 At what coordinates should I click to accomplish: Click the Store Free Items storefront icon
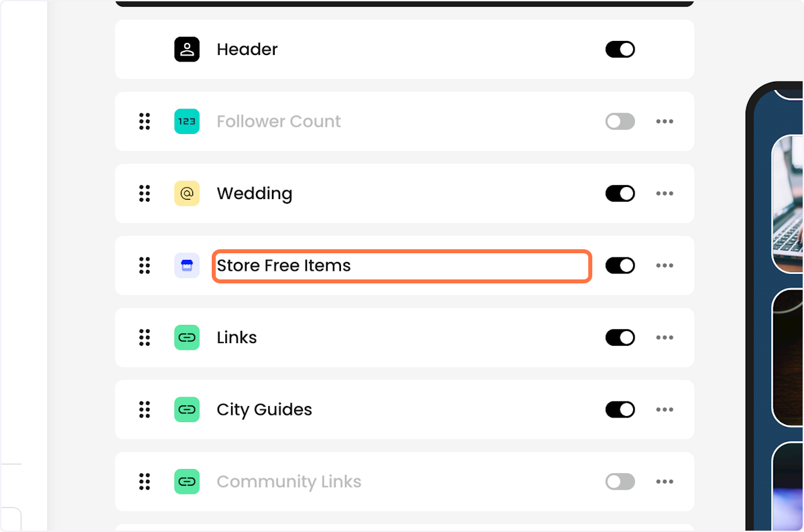(x=187, y=265)
